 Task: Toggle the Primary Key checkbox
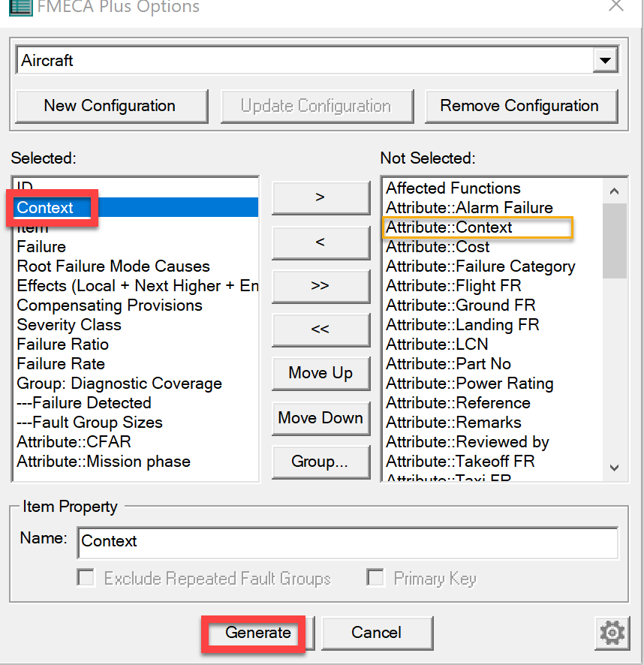[x=375, y=578]
